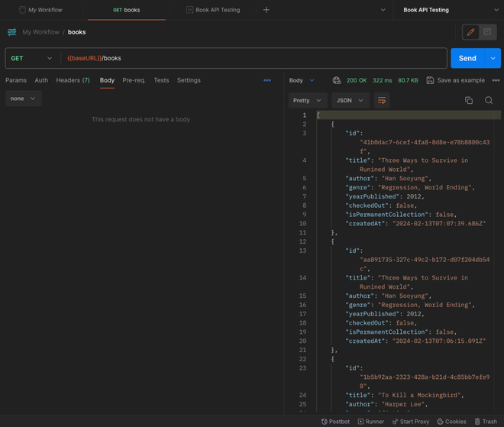Click the request URL input field
The image size is (504, 427).
[x=252, y=58]
